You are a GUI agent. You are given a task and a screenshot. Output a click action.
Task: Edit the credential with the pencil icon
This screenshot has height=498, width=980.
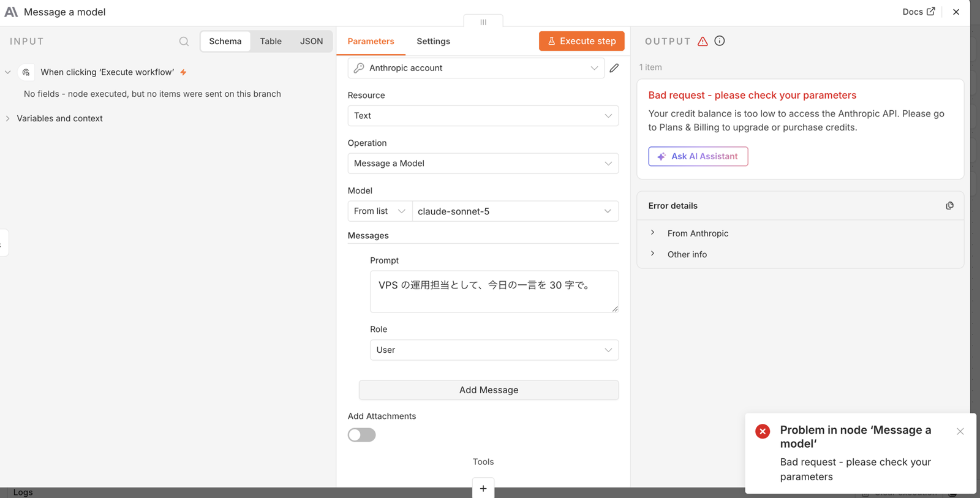[614, 68]
